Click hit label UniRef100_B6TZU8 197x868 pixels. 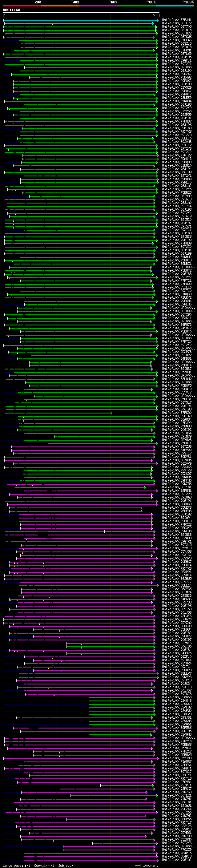point(176,446)
